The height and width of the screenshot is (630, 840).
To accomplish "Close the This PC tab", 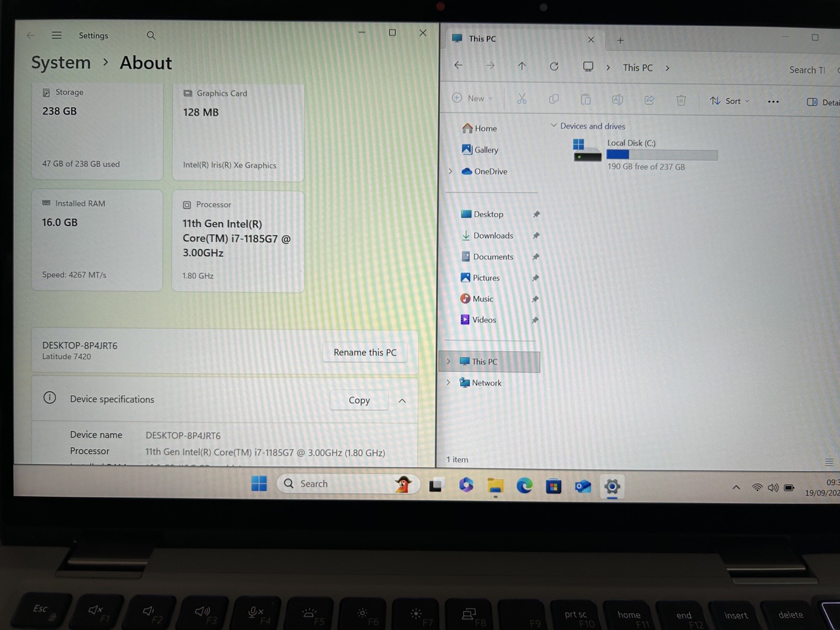I will coord(591,39).
